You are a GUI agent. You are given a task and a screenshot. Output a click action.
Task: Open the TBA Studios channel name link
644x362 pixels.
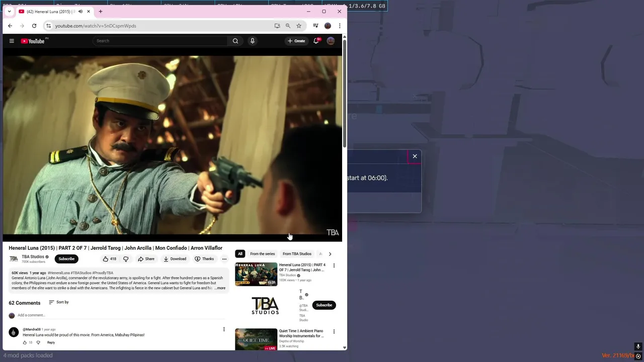point(33,256)
